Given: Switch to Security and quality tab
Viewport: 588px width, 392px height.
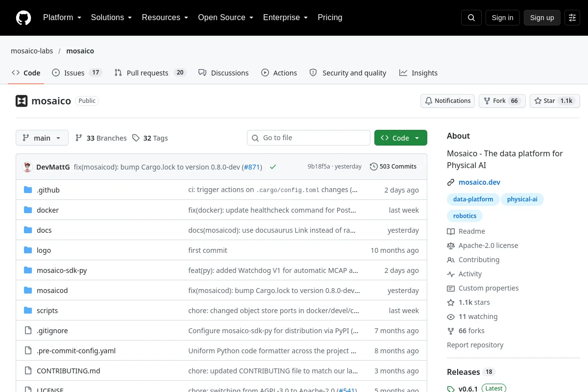Looking at the screenshot, I should 348,73.
